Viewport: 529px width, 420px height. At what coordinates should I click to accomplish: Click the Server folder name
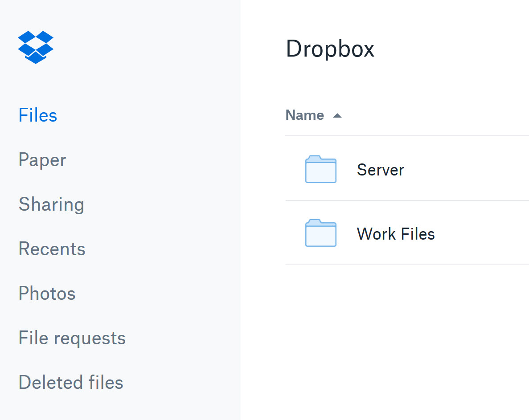pos(380,169)
